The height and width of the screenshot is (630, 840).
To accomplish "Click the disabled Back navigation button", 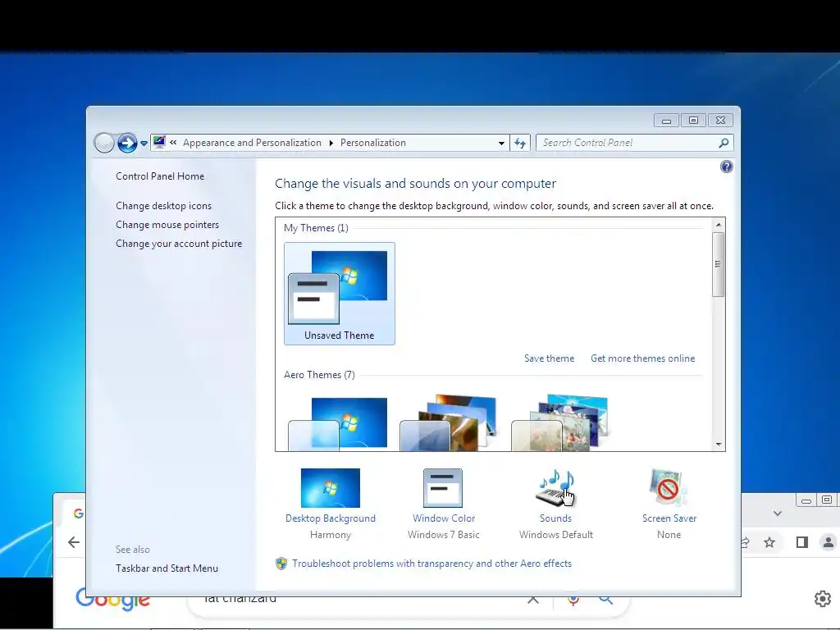I will (x=104, y=143).
